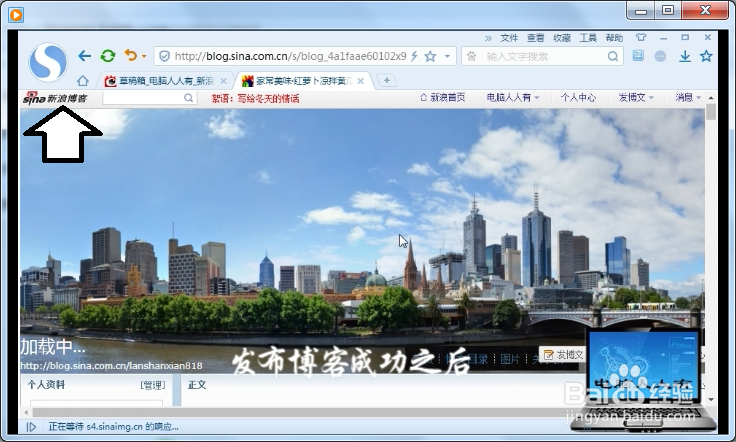Image resolution: width=736 pixels, height=442 pixels.
Task: Click the blog URL lanshanxian818 link
Action: 111,366
